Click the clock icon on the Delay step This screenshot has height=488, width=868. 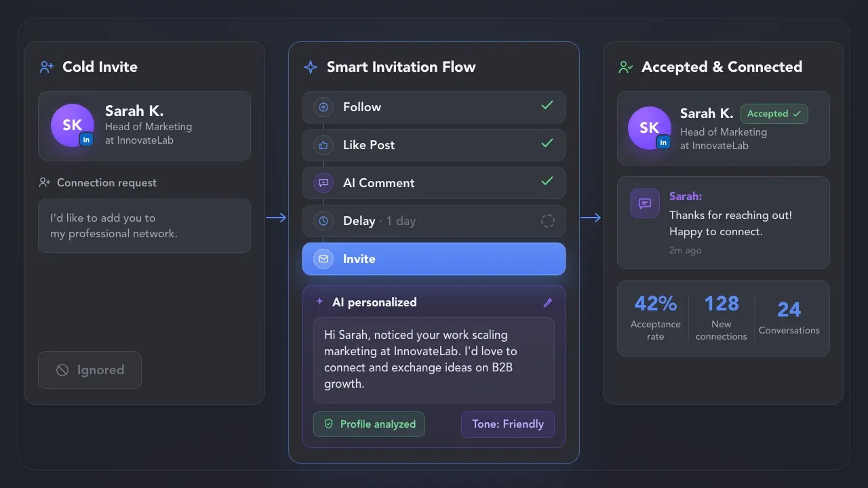pos(323,221)
